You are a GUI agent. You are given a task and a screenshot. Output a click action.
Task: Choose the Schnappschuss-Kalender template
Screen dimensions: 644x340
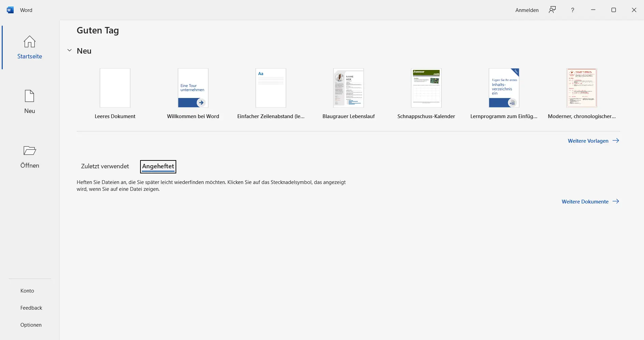tap(426, 88)
